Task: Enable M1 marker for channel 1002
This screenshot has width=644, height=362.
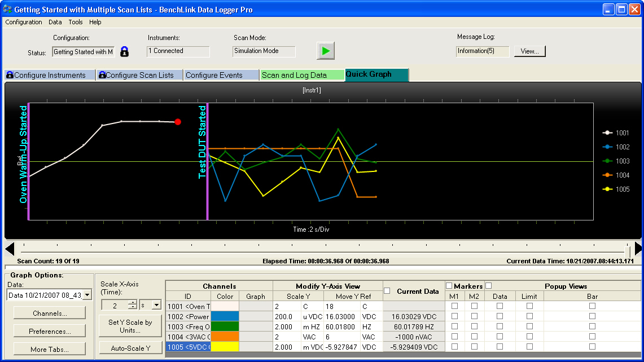Action: point(455,316)
